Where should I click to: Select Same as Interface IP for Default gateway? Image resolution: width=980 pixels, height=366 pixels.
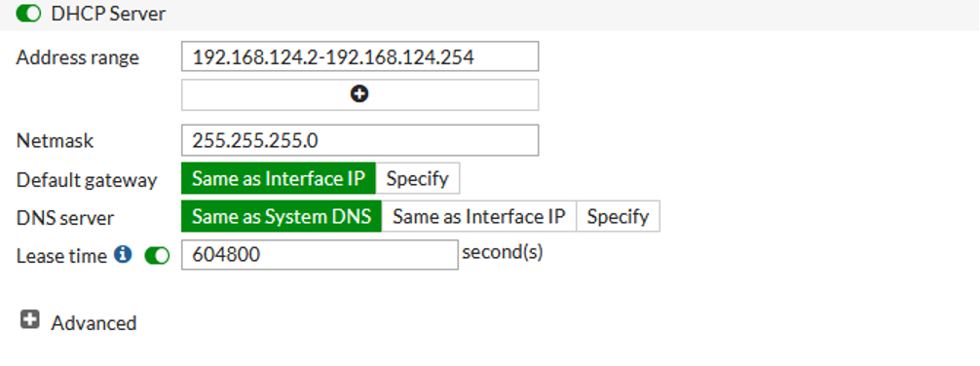pyautogui.click(x=279, y=179)
